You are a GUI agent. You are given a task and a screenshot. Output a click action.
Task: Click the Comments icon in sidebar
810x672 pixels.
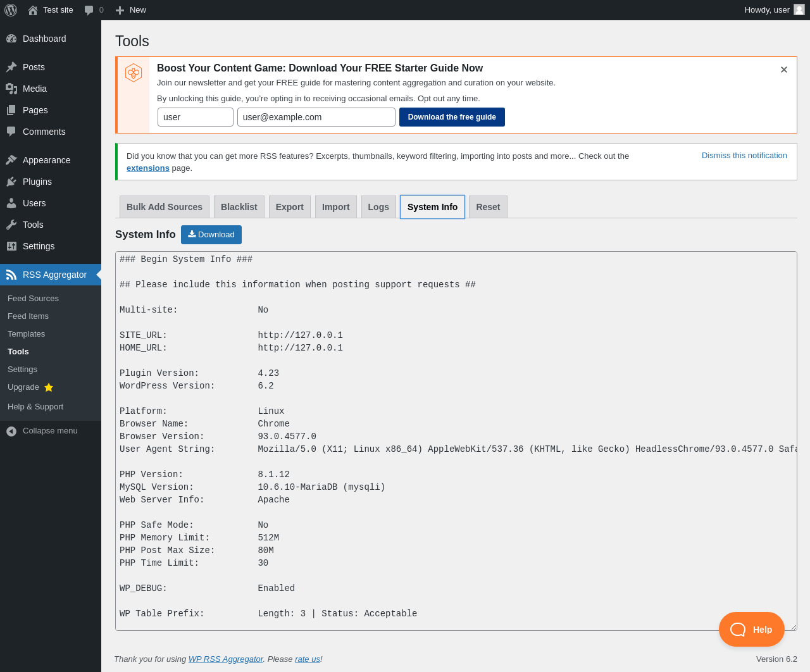pyautogui.click(x=11, y=132)
